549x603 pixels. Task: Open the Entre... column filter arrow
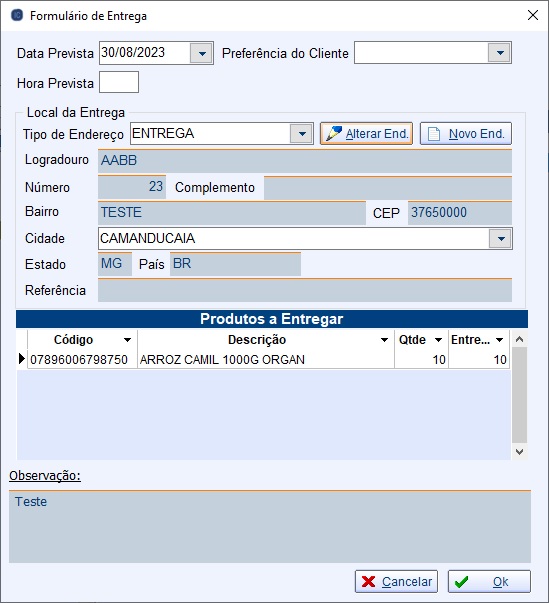(x=499, y=340)
